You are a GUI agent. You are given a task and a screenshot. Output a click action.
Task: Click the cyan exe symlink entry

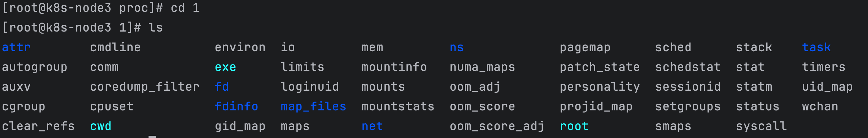pyautogui.click(x=225, y=67)
